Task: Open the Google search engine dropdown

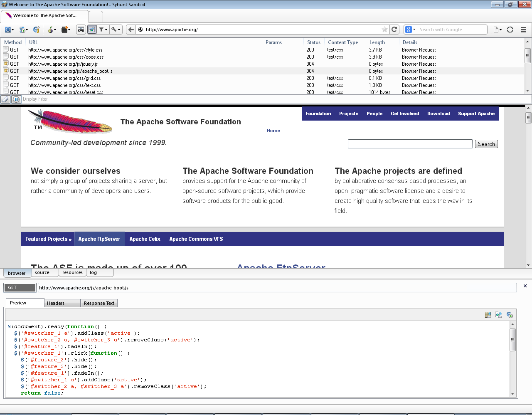Action: click(x=410, y=30)
